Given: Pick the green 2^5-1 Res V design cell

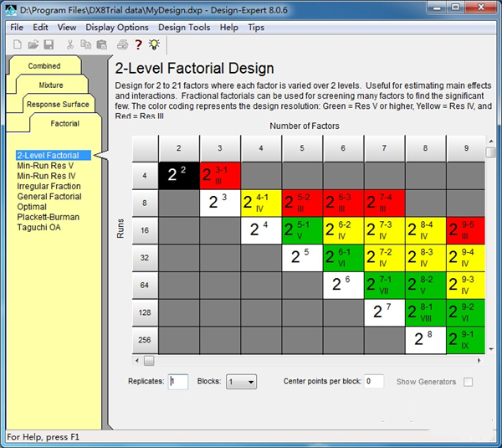Looking at the screenshot, I should 302,229.
